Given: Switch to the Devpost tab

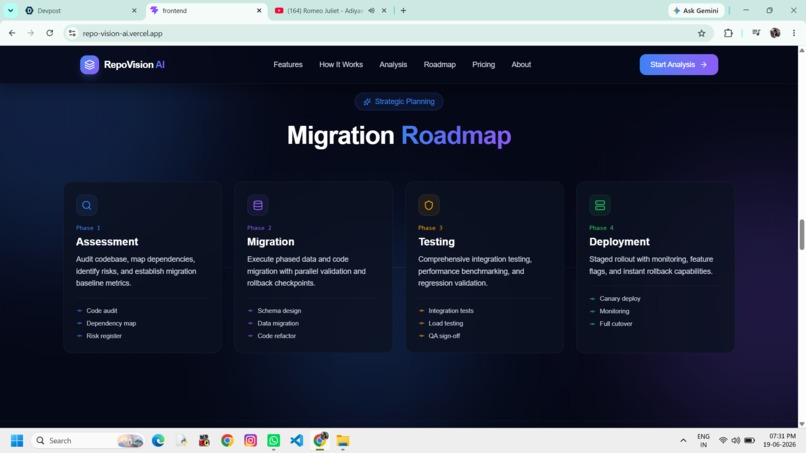Looking at the screenshot, I should (81, 11).
